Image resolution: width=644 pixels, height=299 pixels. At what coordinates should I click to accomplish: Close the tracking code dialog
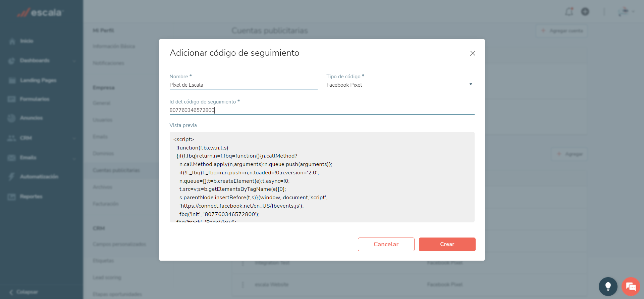pos(473,53)
